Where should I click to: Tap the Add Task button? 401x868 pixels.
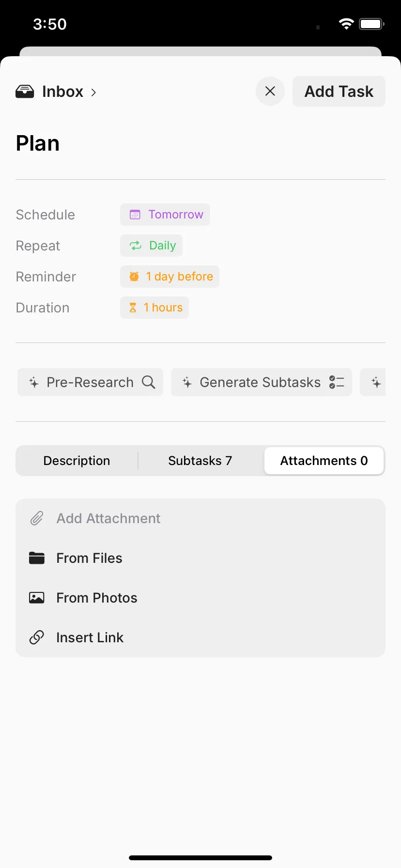(339, 91)
